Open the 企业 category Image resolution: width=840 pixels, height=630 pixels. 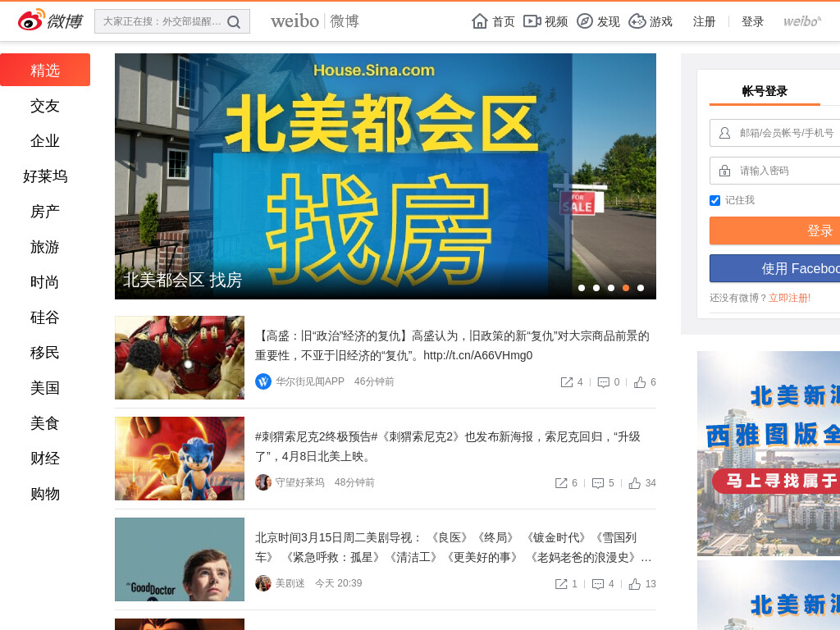pos(45,141)
